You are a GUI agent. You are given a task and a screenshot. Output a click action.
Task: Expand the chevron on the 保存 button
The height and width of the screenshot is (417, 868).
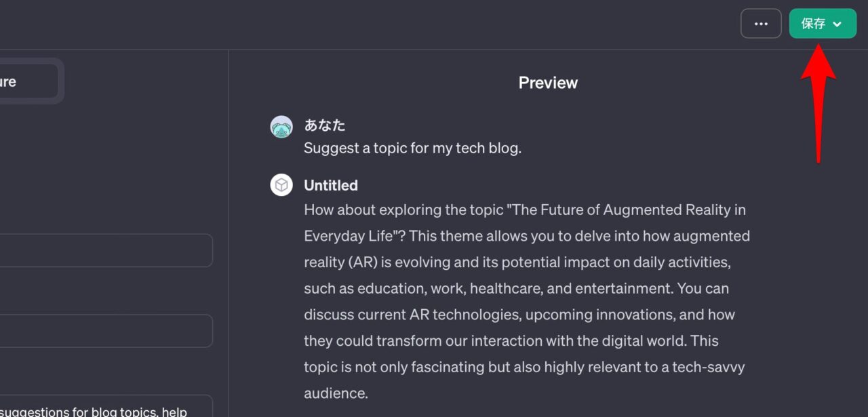point(837,24)
